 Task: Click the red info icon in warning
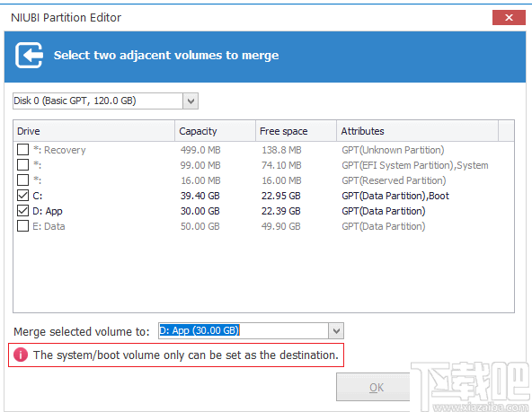(x=21, y=355)
